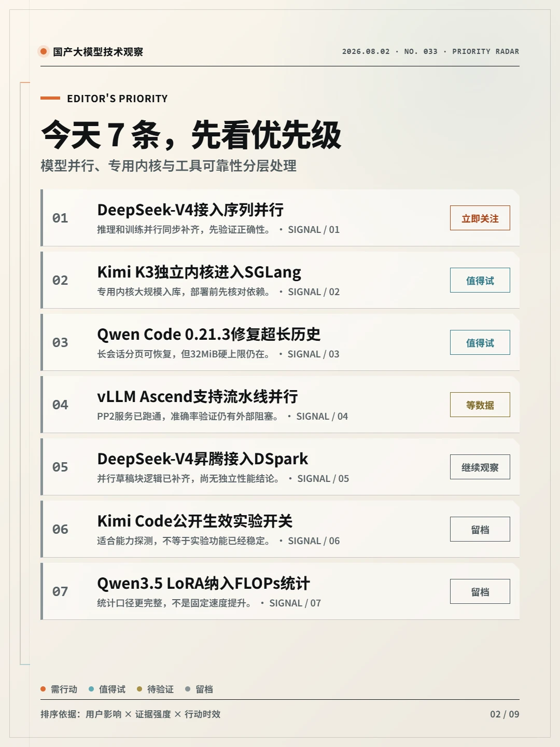Click the 02 / 09 page indicator
This screenshot has width=560, height=747.
(505, 714)
